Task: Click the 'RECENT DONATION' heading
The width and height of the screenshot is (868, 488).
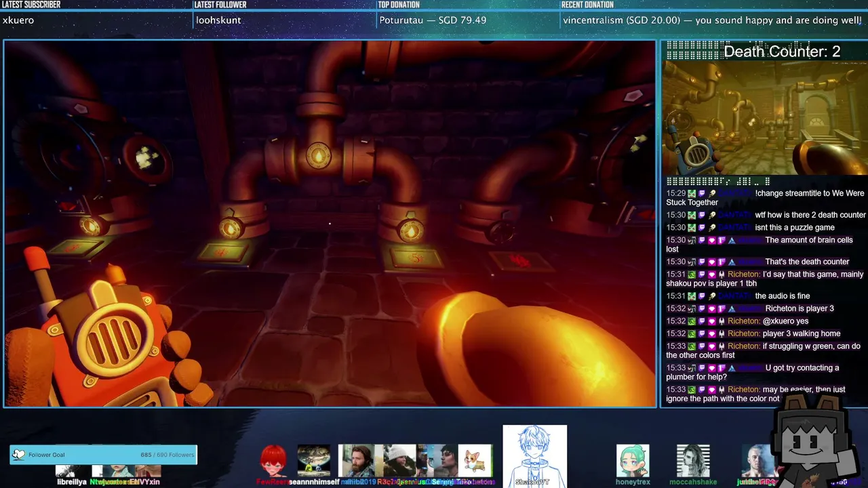Action: 587,5
